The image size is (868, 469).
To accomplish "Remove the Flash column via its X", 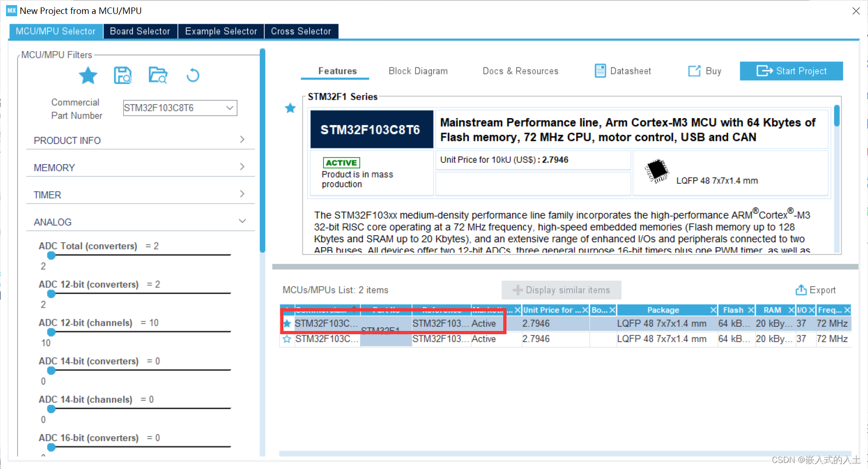I will 751,310.
